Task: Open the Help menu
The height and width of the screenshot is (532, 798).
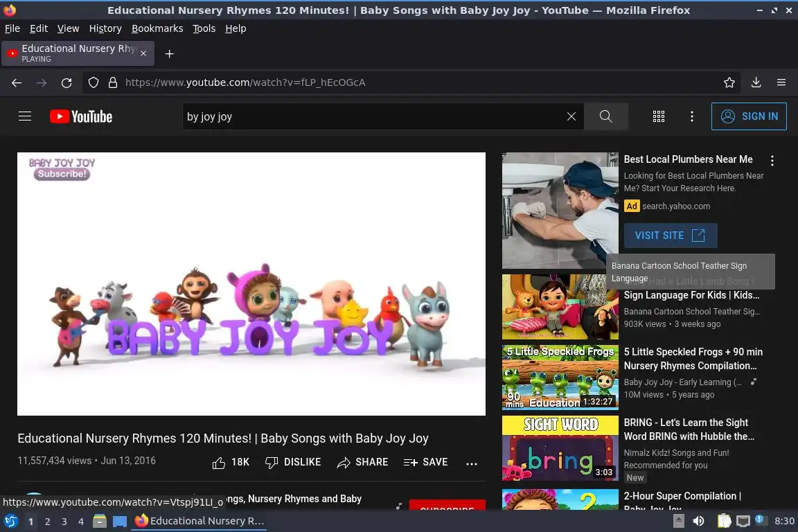Action: coord(236,28)
